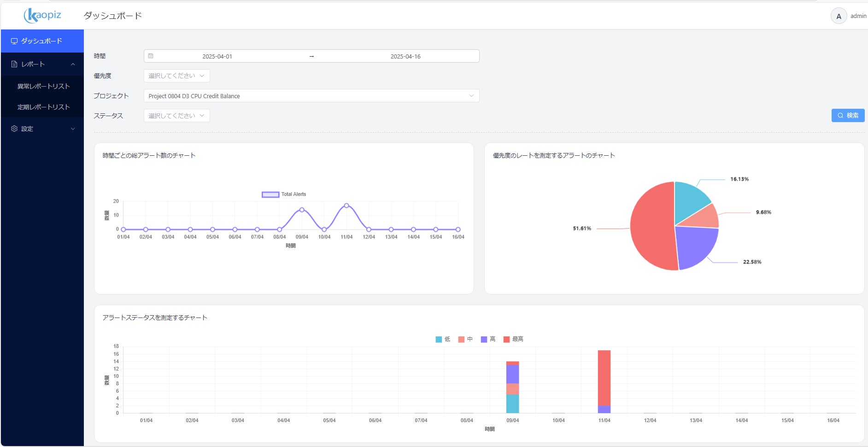The image size is (868, 447).
Task: Click the Kaopiz logo
Action: (42, 15)
